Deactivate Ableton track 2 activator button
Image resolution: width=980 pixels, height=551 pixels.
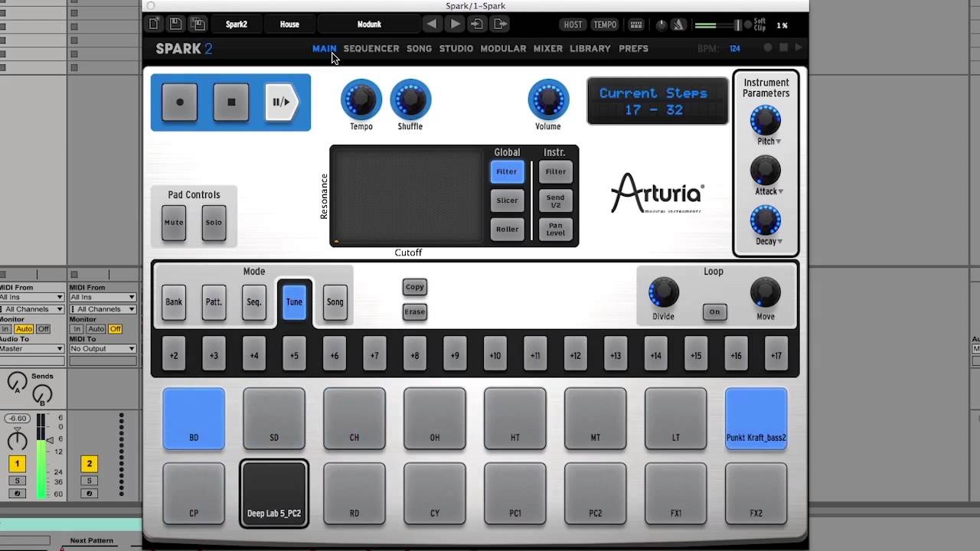(89, 464)
